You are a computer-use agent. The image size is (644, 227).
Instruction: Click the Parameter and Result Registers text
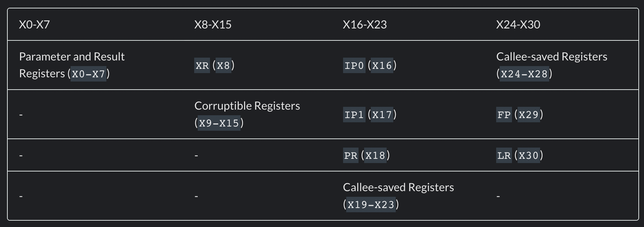(72, 57)
